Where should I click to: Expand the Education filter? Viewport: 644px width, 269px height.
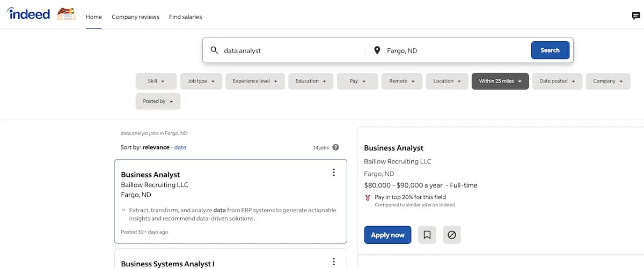pos(311,81)
